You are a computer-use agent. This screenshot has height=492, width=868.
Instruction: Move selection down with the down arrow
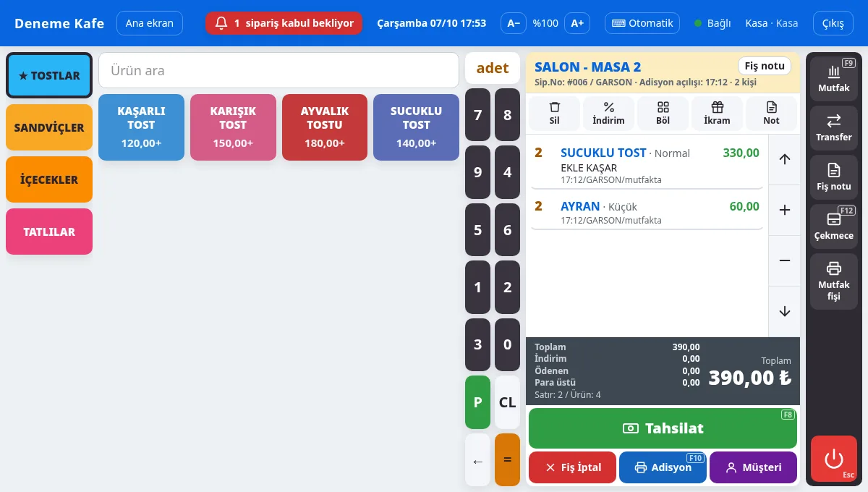(x=785, y=311)
